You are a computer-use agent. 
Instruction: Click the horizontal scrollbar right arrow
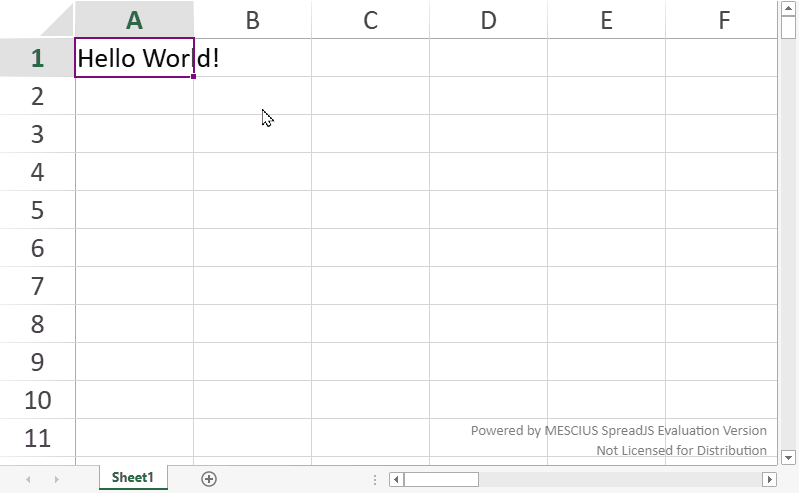click(x=769, y=480)
